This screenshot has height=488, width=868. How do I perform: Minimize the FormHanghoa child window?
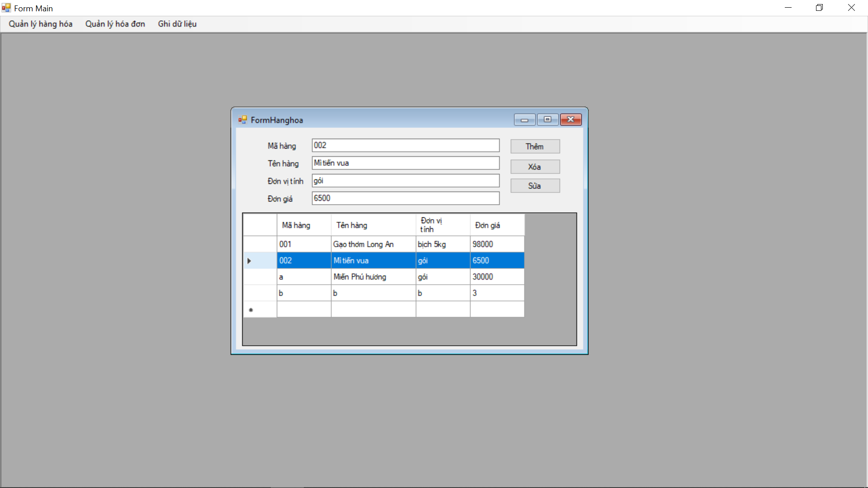pos(524,120)
